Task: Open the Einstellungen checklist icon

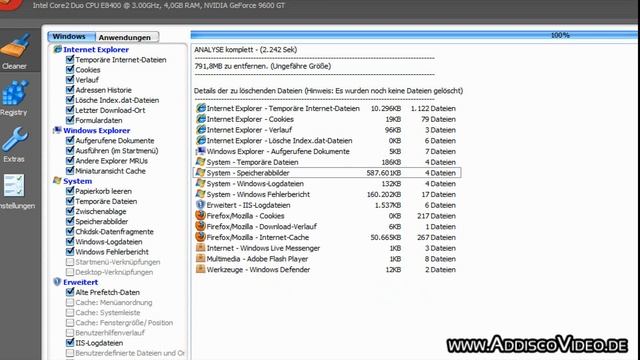Action: 14,186
